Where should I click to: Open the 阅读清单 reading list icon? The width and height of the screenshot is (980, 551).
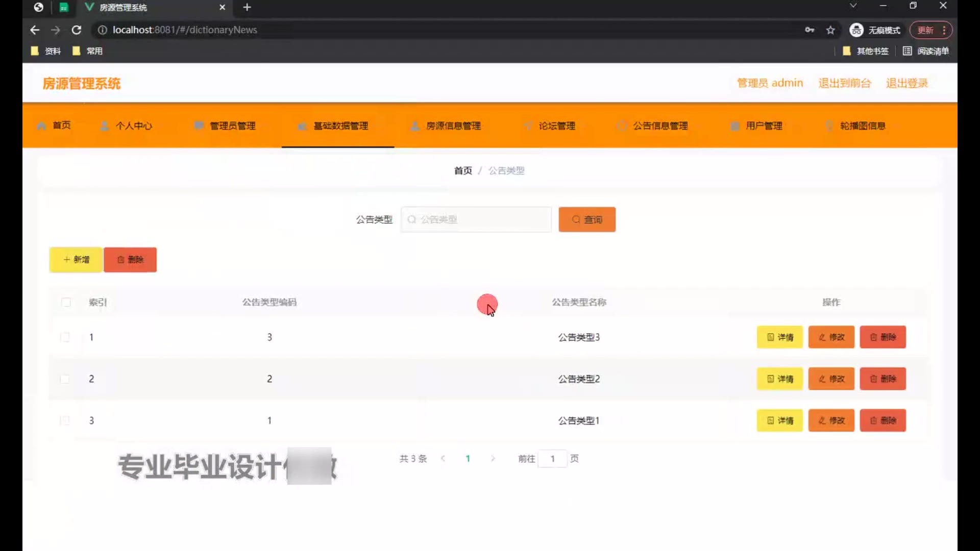907,51
